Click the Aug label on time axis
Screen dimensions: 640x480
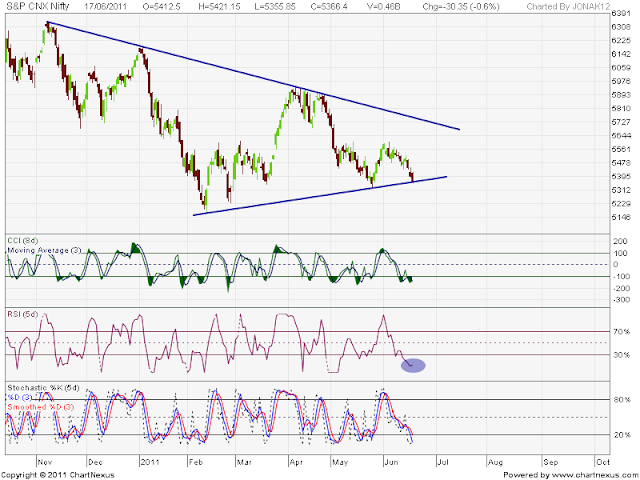[x=495, y=462]
